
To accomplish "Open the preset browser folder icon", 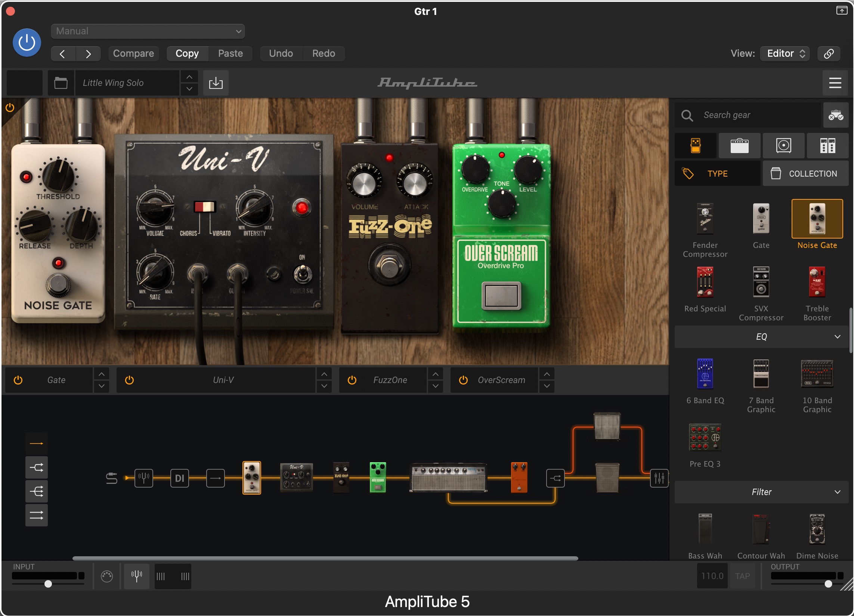I will [61, 83].
